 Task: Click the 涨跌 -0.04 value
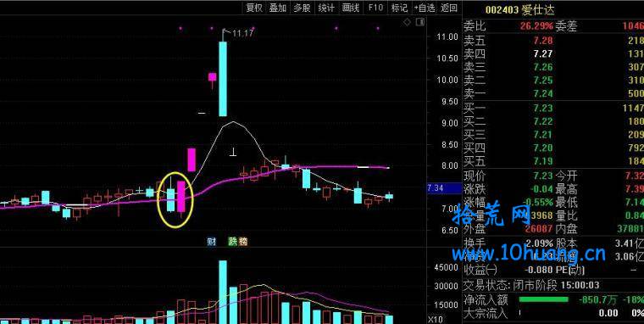pos(541,189)
